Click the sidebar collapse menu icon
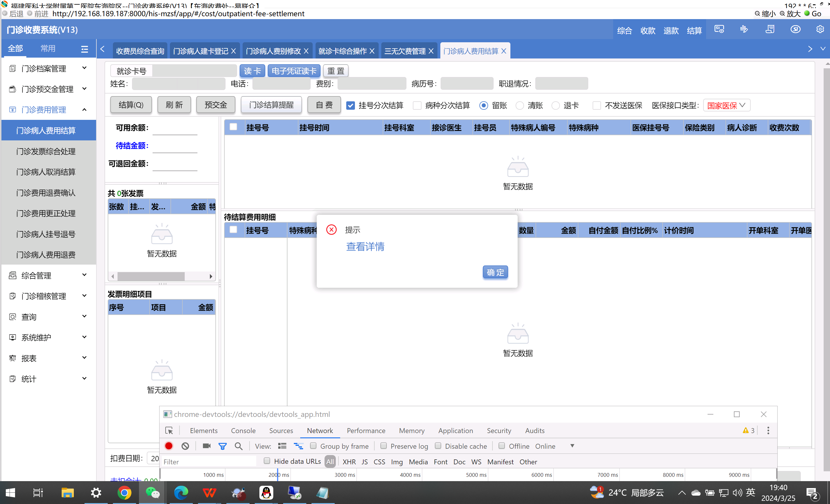 tap(84, 49)
